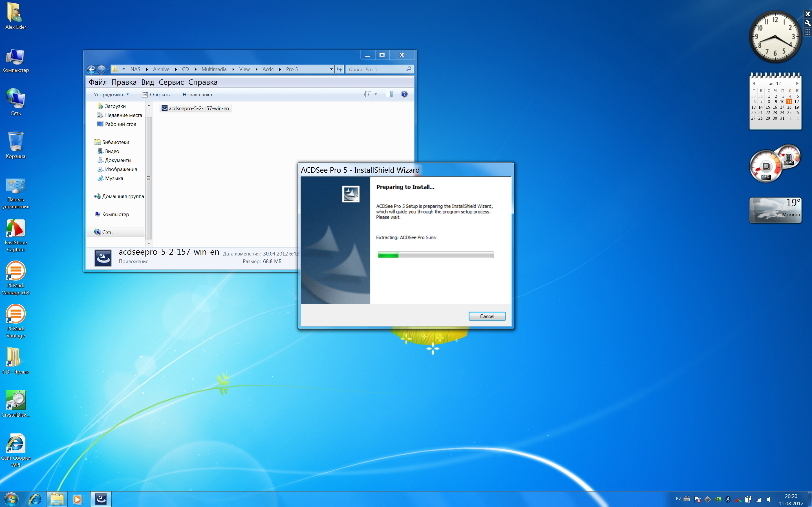
Task: Click the Поиск: Pro 5 search field
Action: pos(376,69)
